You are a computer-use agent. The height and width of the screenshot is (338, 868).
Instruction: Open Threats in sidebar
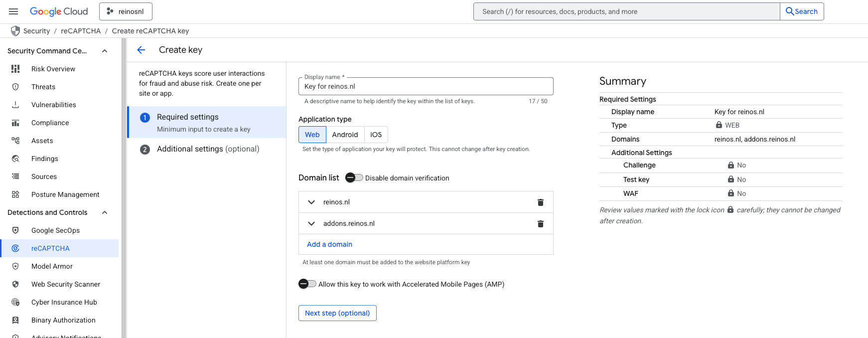pos(43,87)
